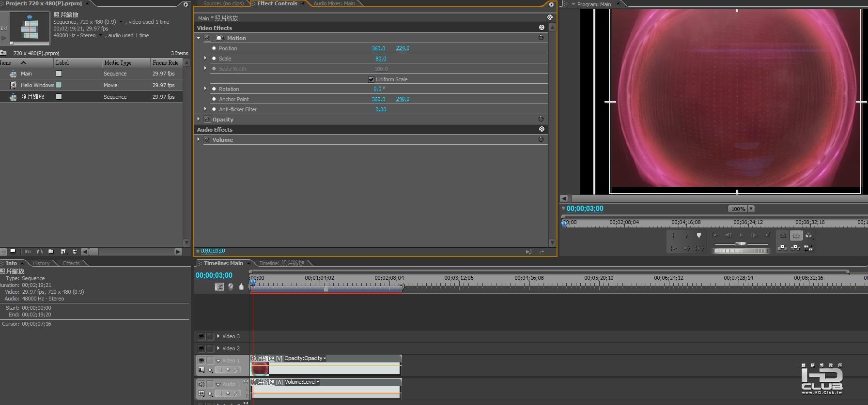Click the Trim monitor icon
This screenshot has height=405, width=868.
click(808, 248)
